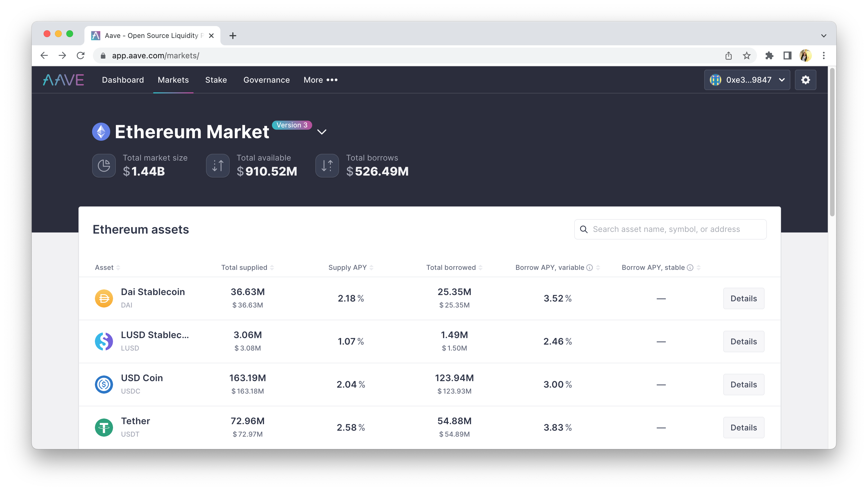Click the 1.49M total borrowed for LUSD
868x491 pixels.
click(454, 335)
